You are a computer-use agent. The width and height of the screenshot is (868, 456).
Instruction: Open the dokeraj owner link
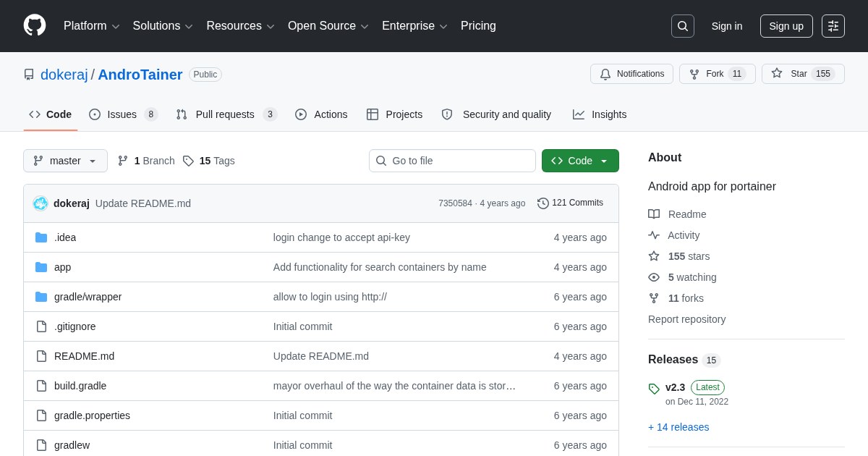[x=64, y=75]
